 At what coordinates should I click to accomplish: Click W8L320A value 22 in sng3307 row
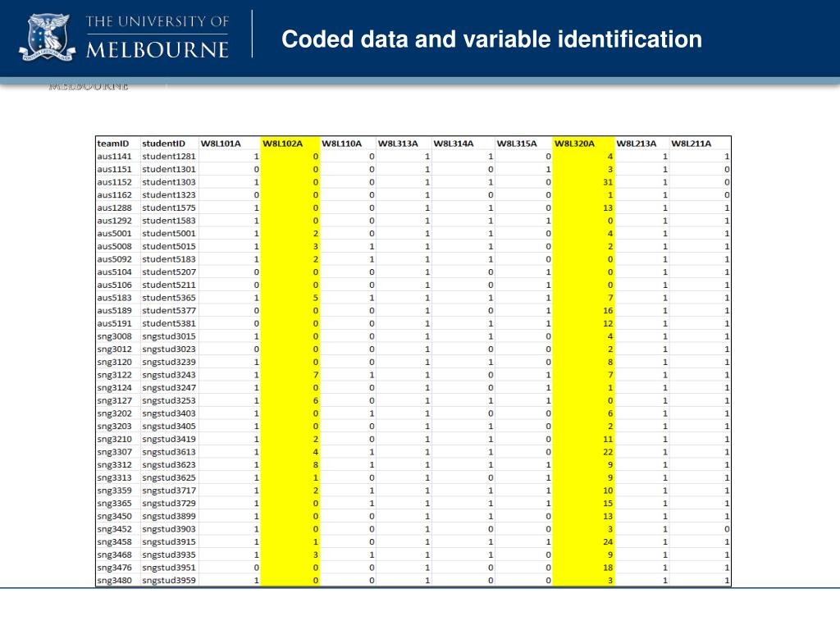tap(608, 452)
